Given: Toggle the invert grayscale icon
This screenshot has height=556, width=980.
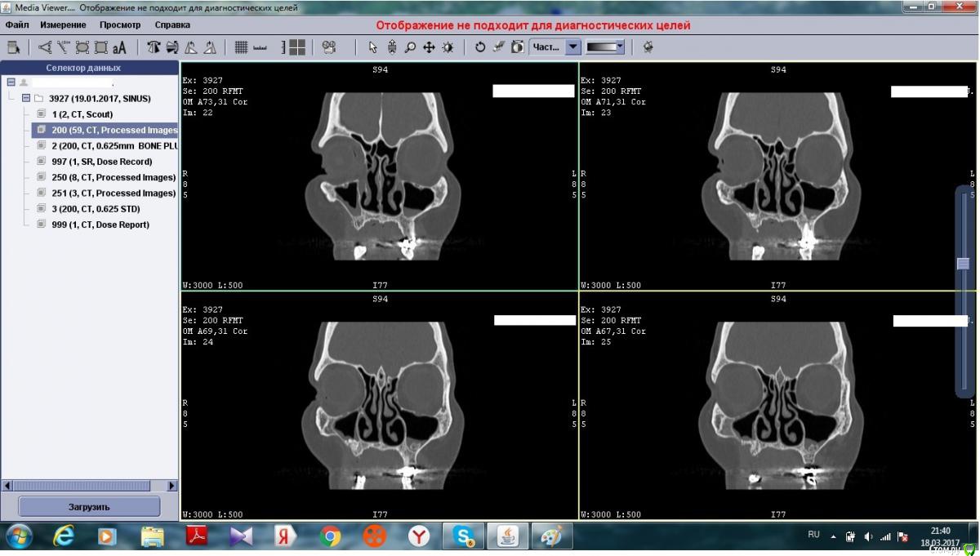Looking at the screenshot, I should (518, 47).
